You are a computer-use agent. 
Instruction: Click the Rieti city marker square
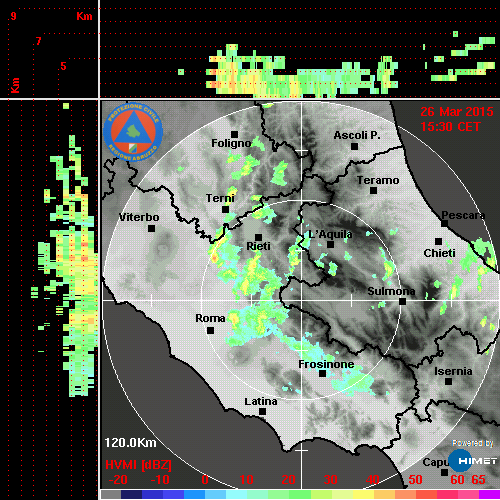[258, 237]
